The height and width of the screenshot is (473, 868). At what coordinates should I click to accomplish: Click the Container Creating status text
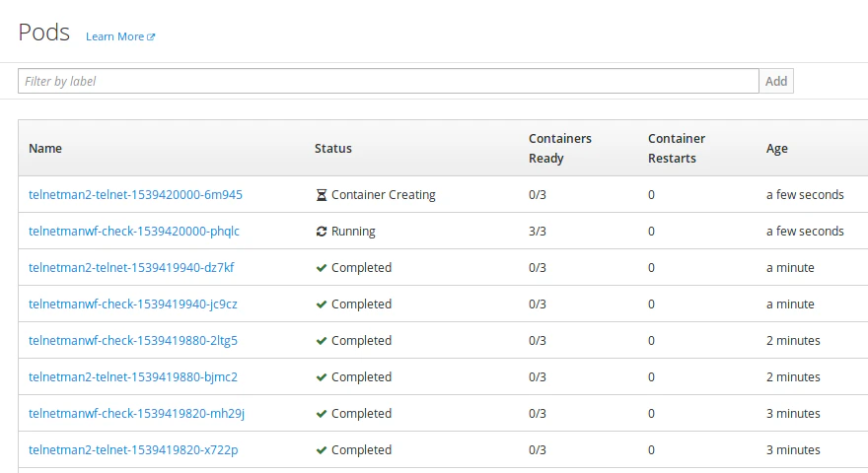[x=383, y=195]
